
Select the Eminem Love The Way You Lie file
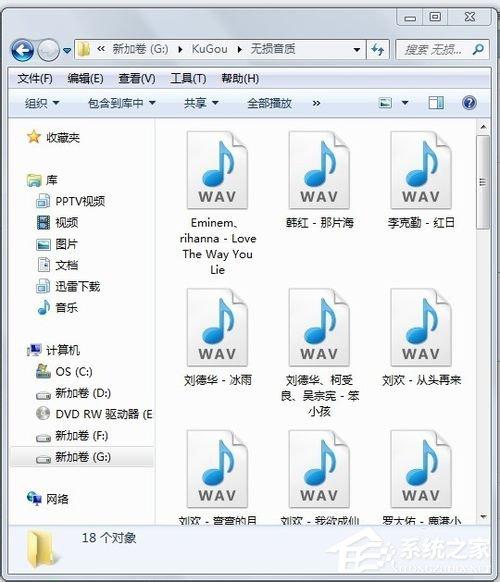(218, 203)
